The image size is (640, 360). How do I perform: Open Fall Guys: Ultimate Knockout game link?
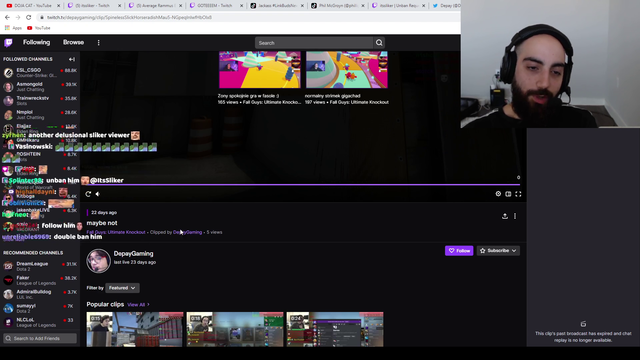tap(116, 232)
